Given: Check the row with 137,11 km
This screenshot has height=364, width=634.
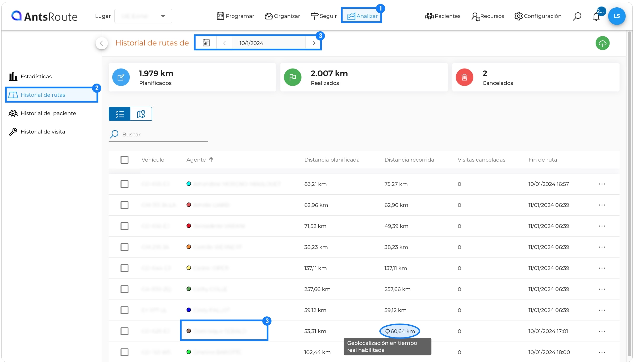Looking at the screenshot, I should coord(124,268).
